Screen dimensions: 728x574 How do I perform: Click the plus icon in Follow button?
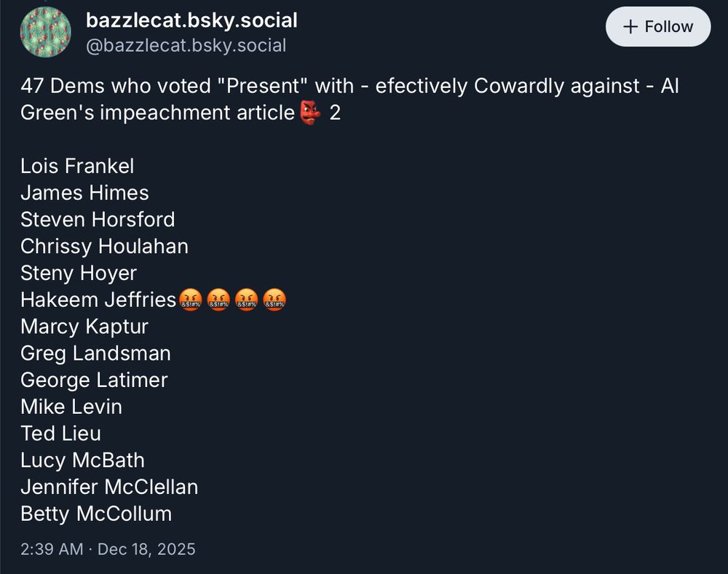[x=630, y=27]
